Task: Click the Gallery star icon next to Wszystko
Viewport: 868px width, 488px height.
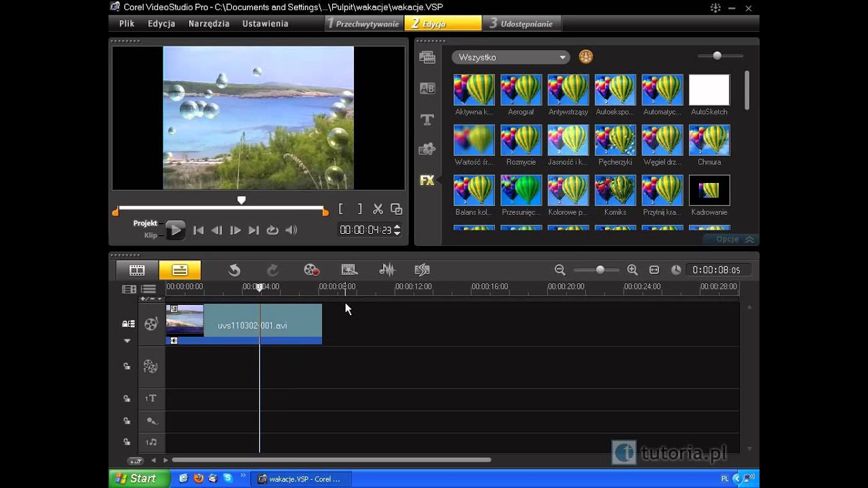Action: click(586, 57)
